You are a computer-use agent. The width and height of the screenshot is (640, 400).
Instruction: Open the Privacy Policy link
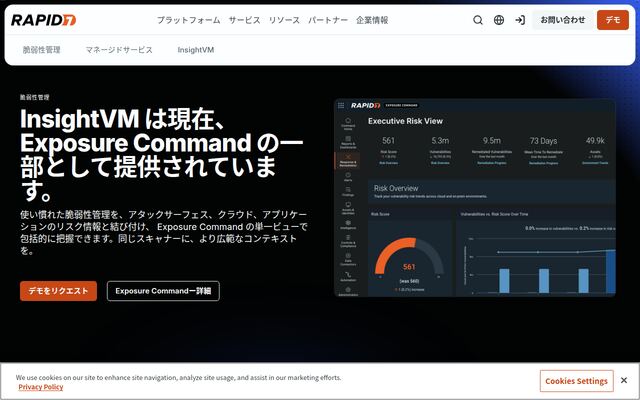pyautogui.click(x=41, y=387)
